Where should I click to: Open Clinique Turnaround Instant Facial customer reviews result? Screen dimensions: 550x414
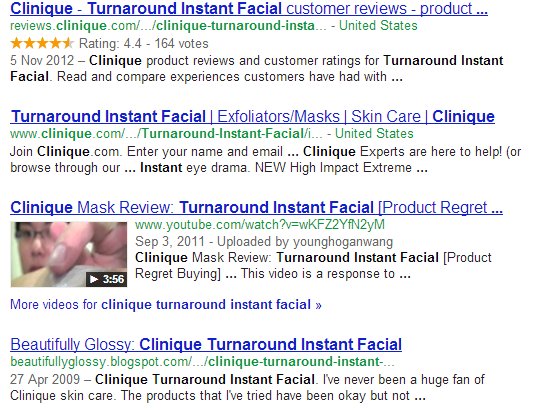(x=249, y=9)
